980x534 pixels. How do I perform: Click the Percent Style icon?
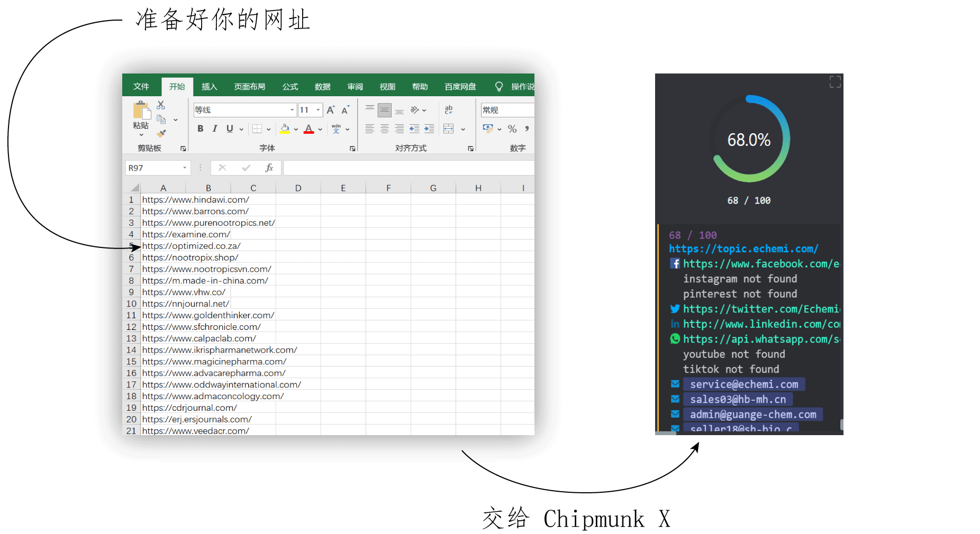tap(512, 128)
